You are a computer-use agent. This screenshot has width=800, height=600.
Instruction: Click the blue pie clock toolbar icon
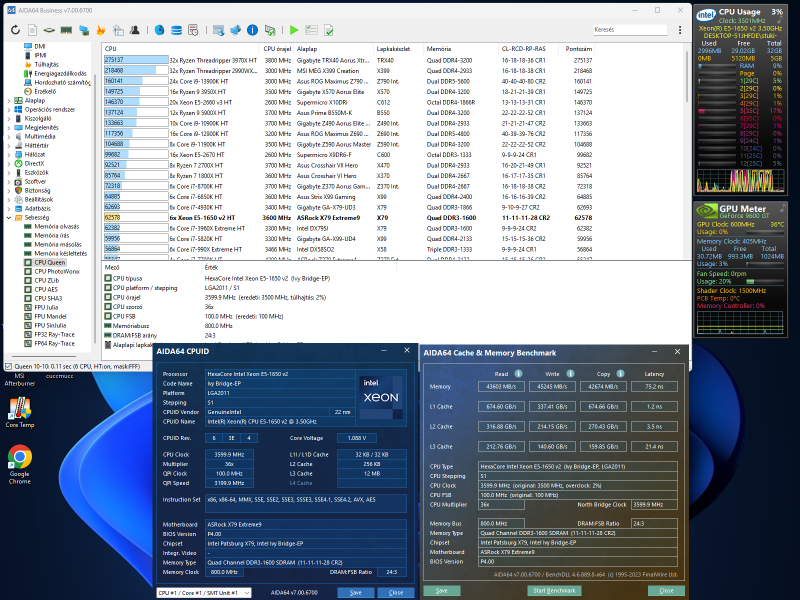[160, 30]
